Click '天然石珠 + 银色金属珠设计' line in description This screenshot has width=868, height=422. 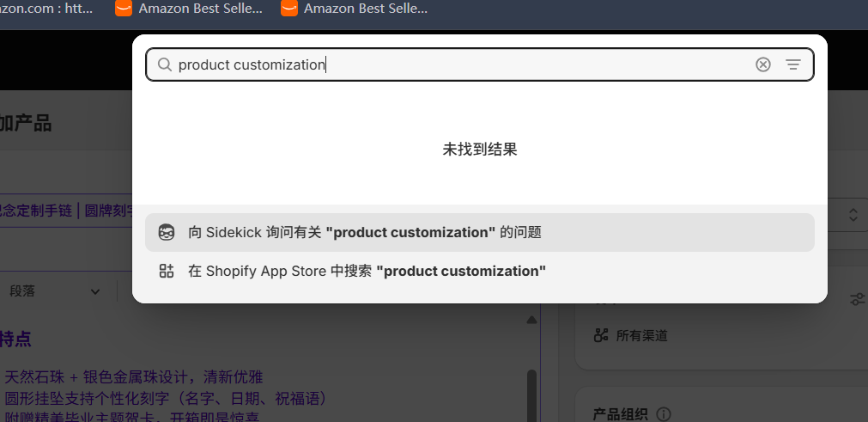133,377
